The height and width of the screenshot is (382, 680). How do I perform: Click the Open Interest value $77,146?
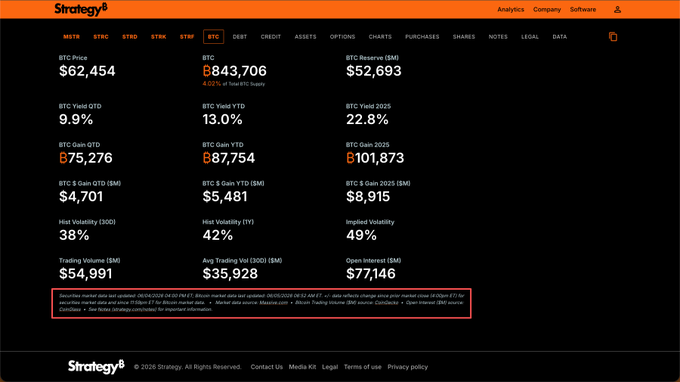click(x=371, y=274)
